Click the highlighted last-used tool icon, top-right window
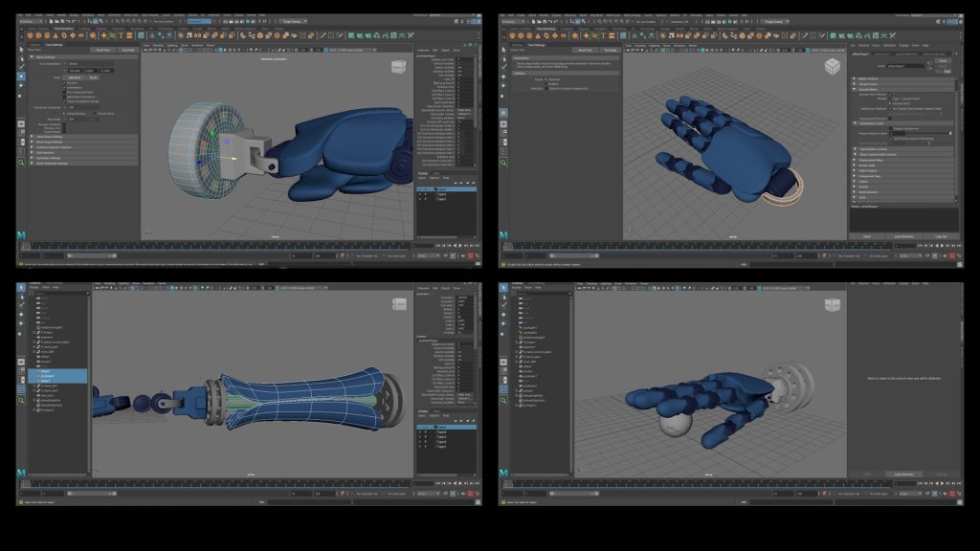This screenshot has height=551, width=980. (503, 113)
